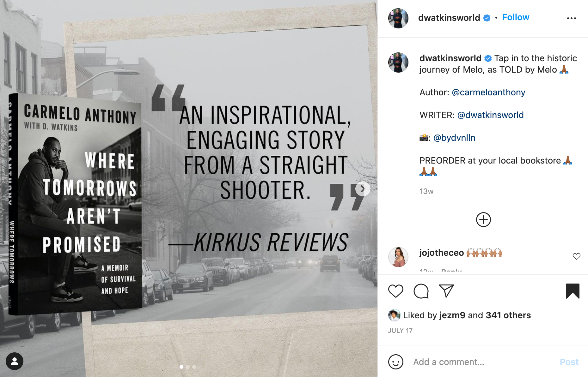
Task: Open @carmeloanthony mention link
Action: 488,92
